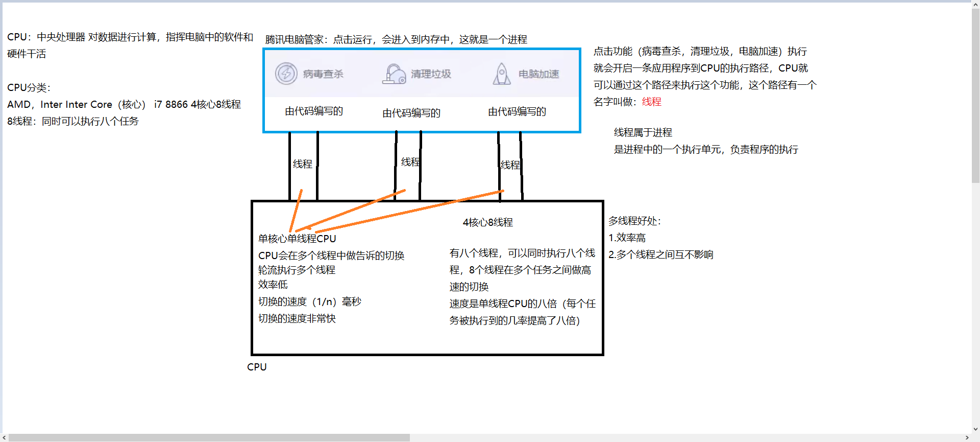Screen dimensions: 980x442
Task: Click the line 'CPU会在多个线程中做告诉的切换'
Action: (331, 255)
